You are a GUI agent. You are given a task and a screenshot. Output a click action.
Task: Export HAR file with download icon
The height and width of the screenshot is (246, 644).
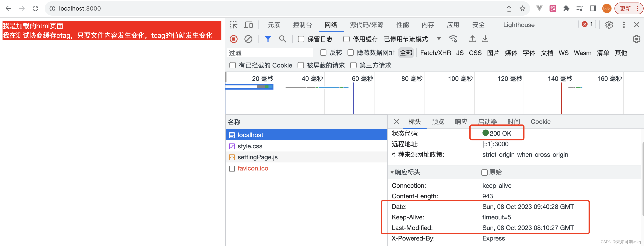pyautogui.click(x=485, y=39)
